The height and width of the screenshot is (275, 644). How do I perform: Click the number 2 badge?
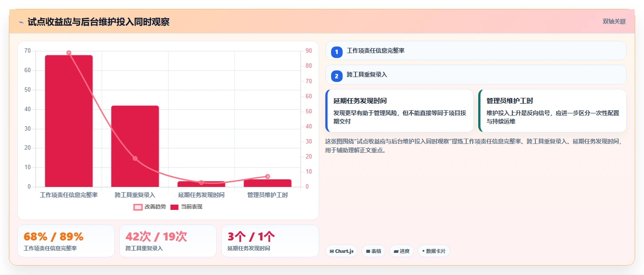(x=336, y=76)
